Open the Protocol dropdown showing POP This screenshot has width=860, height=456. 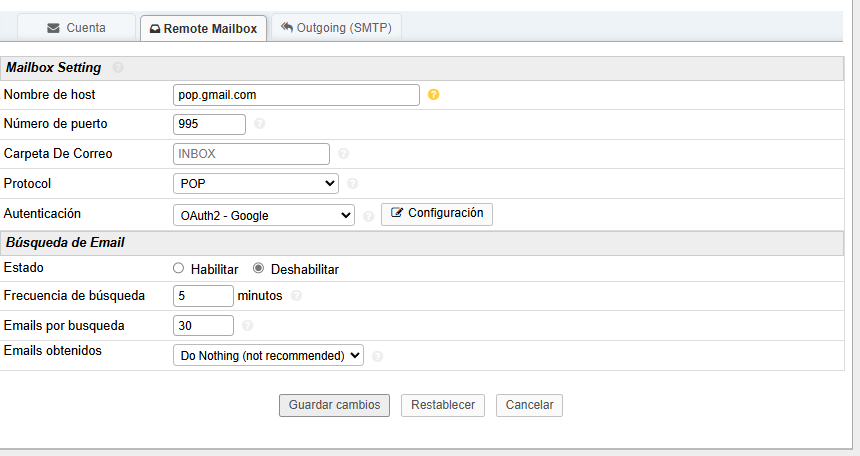click(x=256, y=184)
